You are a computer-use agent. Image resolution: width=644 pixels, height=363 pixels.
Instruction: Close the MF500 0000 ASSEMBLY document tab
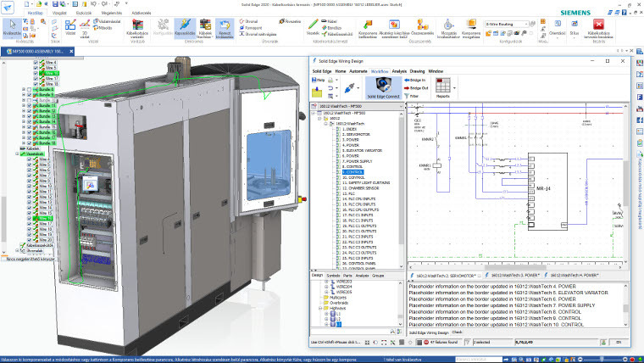[71, 52]
